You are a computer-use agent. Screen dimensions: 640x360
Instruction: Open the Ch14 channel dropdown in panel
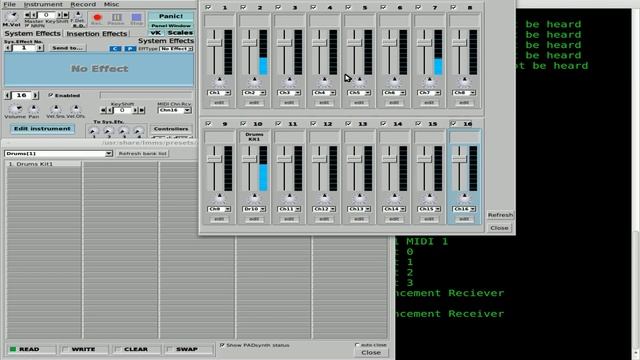coord(394,209)
